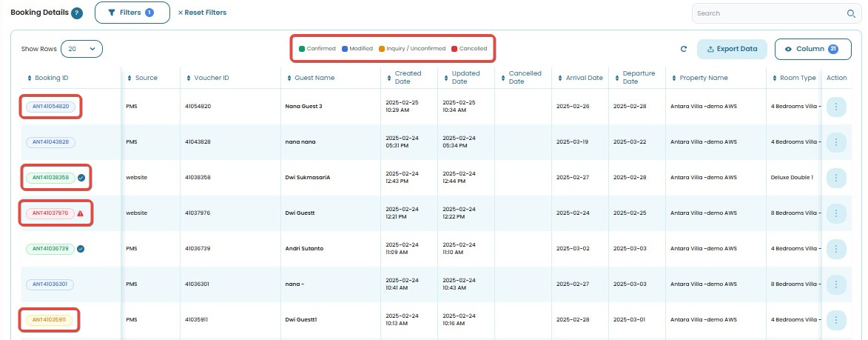Click voucher ID 41035911

(197, 319)
